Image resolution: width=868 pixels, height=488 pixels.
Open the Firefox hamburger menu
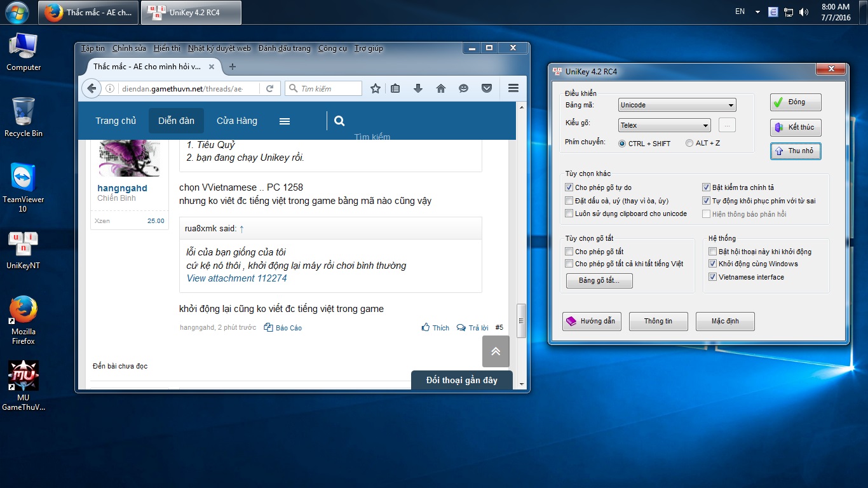click(x=513, y=88)
